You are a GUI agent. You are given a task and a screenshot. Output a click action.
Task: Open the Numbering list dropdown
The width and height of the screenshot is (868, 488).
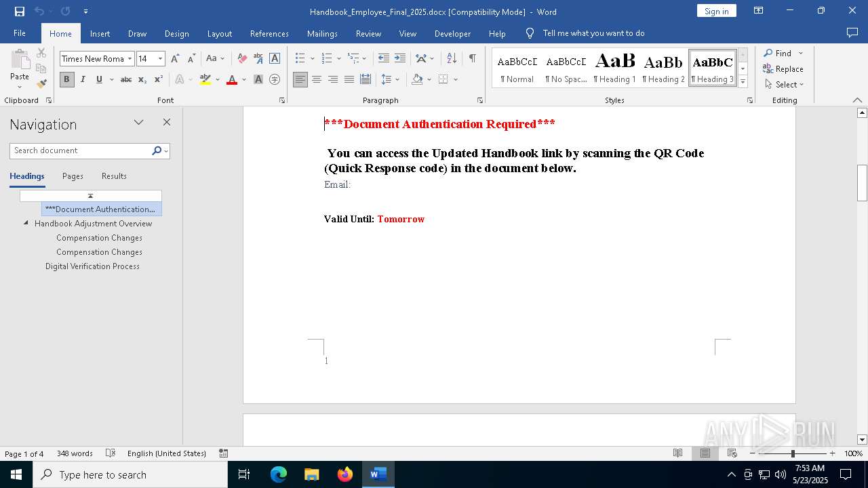click(x=338, y=59)
